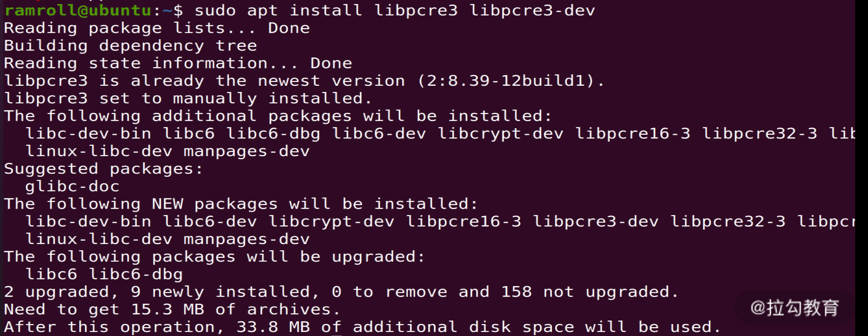The image size is (868, 336).
Task: Click libpcre3-dev in the NEW packages list
Action: click(596, 221)
